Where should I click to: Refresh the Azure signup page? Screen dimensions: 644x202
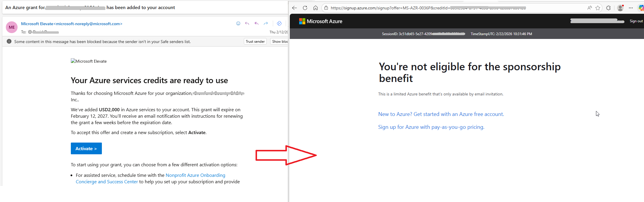pos(305,8)
